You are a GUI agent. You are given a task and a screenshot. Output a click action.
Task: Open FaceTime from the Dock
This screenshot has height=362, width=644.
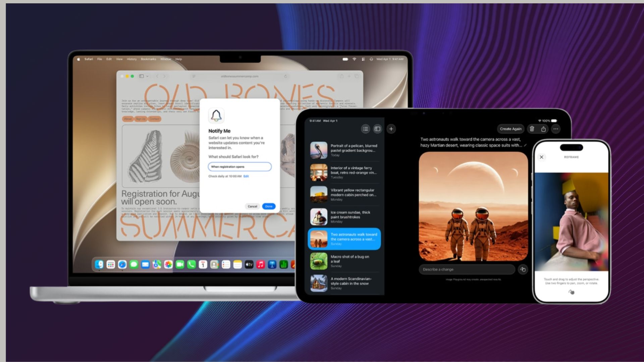(180, 264)
